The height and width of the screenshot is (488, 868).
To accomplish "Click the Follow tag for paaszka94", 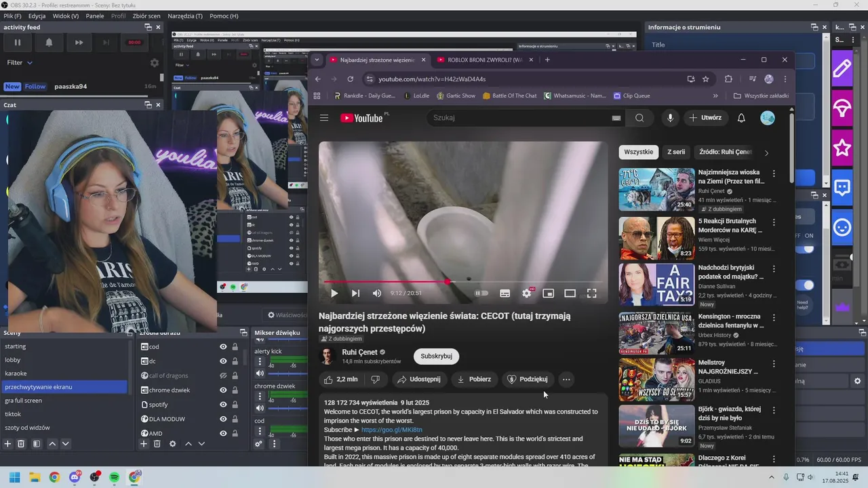I will tap(35, 86).
